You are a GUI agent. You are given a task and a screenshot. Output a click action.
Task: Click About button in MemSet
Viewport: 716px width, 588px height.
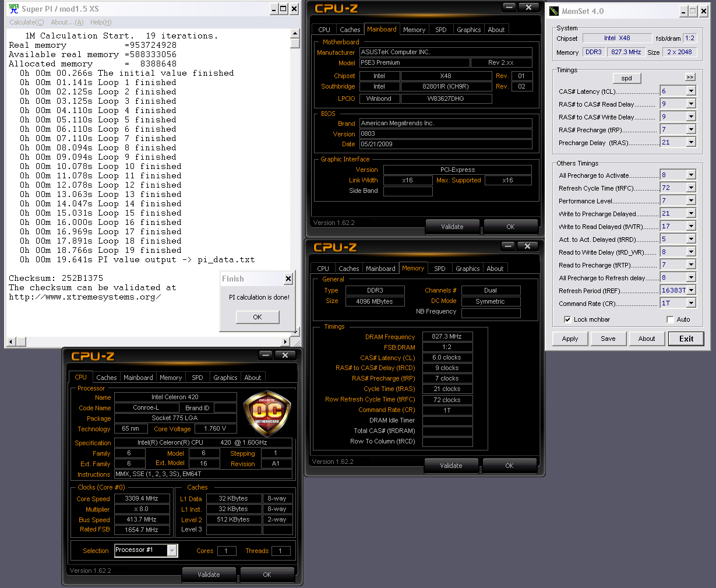click(647, 339)
